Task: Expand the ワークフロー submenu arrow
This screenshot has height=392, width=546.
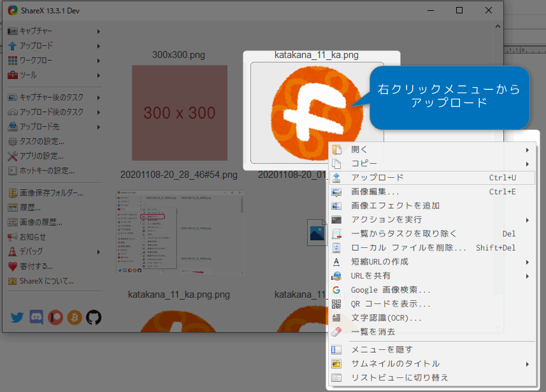Action: (99, 61)
